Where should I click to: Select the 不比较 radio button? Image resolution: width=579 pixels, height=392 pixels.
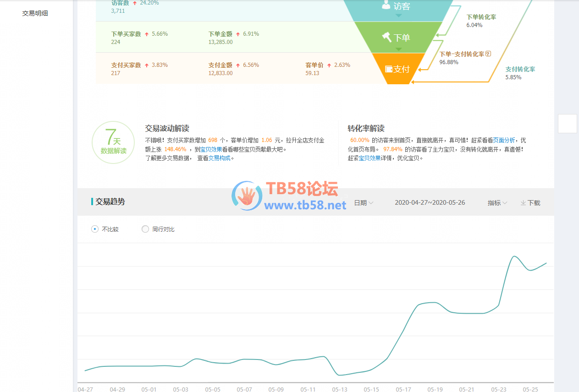[95, 229]
